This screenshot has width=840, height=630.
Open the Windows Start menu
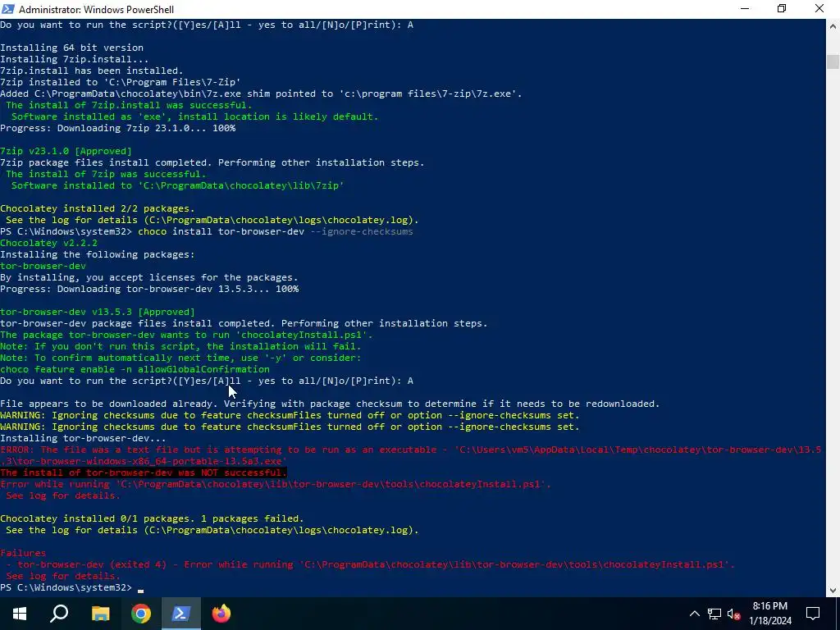[x=20, y=614]
